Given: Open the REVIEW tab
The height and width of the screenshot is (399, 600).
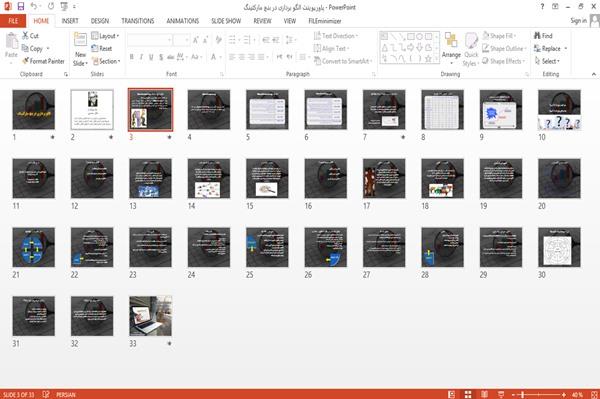Looking at the screenshot, I should click(262, 21).
